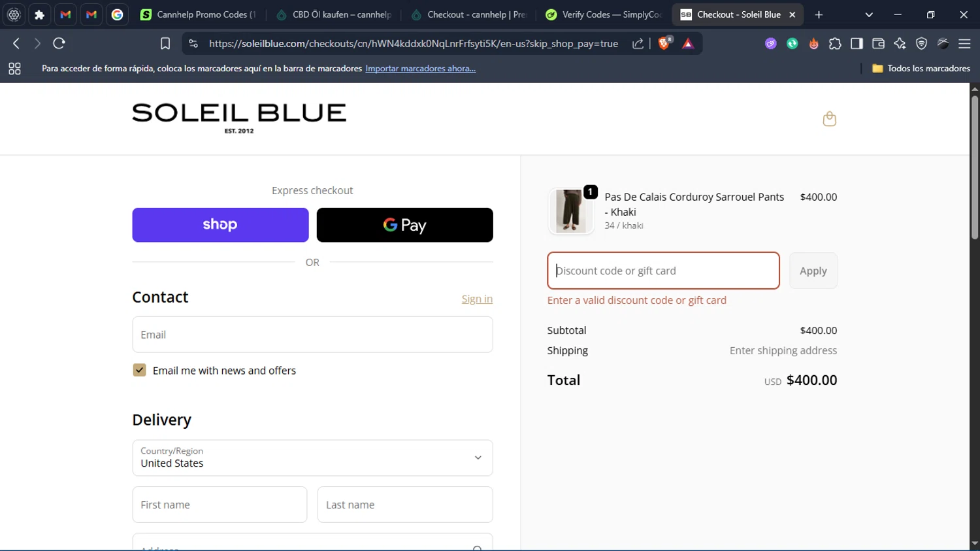Screen dimensions: 980x551
Task: Apply the discount code
Action: pos(813,271)
